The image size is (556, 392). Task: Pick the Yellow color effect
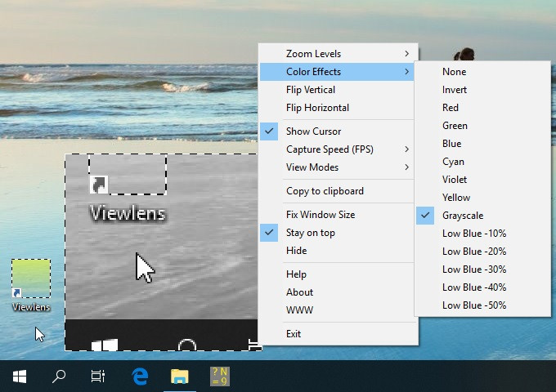pos(482,198)
